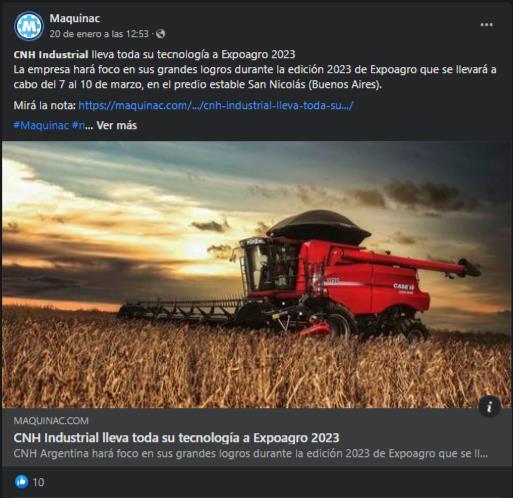513x498 pixels.
Task: Click the blue like reaction icon
Action: coord(22,482)
